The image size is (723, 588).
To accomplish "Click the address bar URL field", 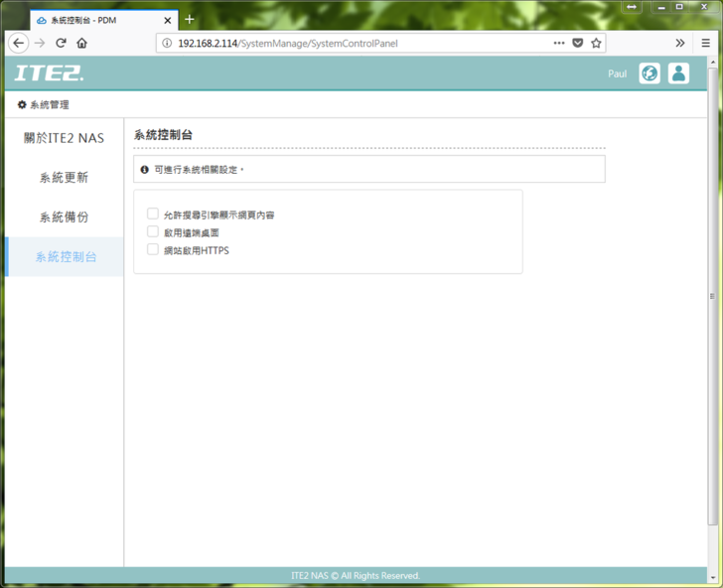I will coord(358,44).
